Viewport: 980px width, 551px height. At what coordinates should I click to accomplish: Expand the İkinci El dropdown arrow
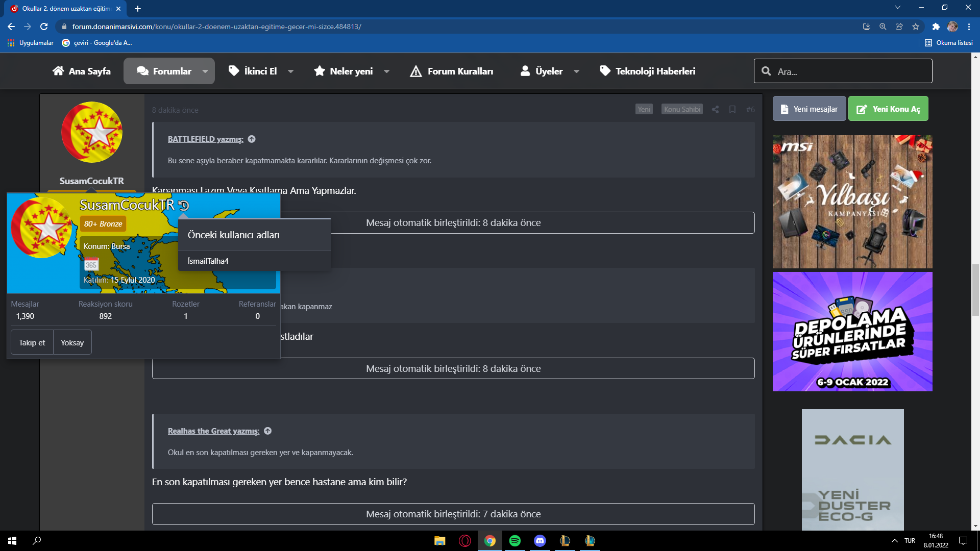[x=291, y=71]
